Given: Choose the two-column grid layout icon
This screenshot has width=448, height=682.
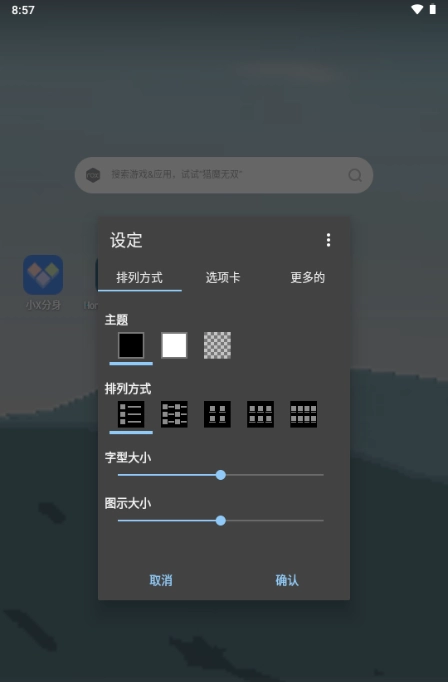Looking at the screenshot, I should click(217, 414).
